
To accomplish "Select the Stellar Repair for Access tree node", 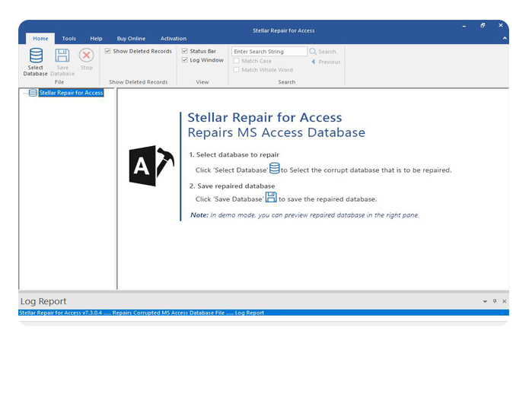I will pos(71,93).
